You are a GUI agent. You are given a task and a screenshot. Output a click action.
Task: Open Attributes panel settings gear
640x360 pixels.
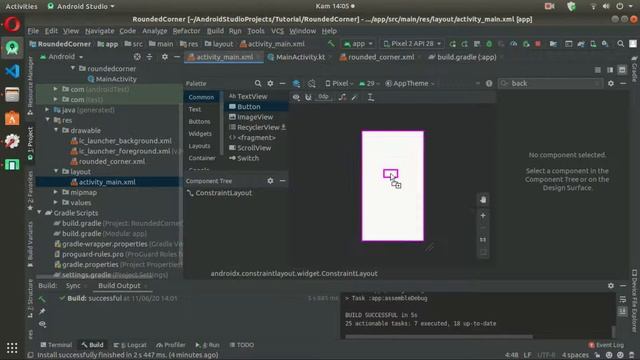pyautogui.click(x=611, y=83)
